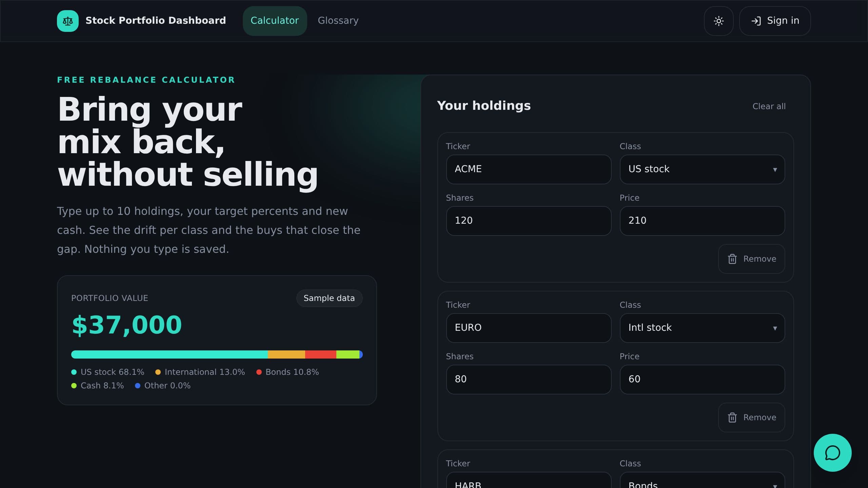Remove the ACME holding
This screenshot has height=488, width=868.
[751, 259]
